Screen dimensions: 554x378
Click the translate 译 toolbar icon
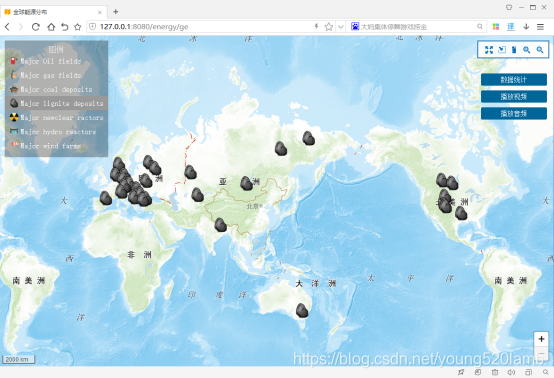click(511, 27)
